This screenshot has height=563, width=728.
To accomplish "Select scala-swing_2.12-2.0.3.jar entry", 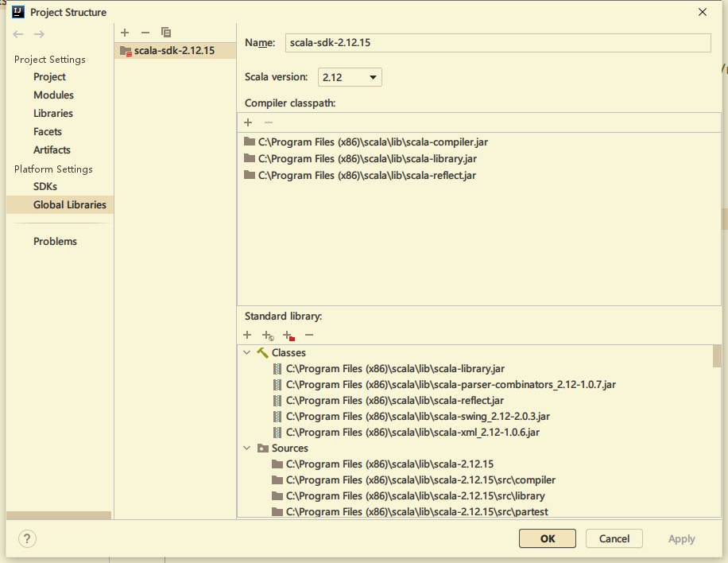I will tap(418, 416).
